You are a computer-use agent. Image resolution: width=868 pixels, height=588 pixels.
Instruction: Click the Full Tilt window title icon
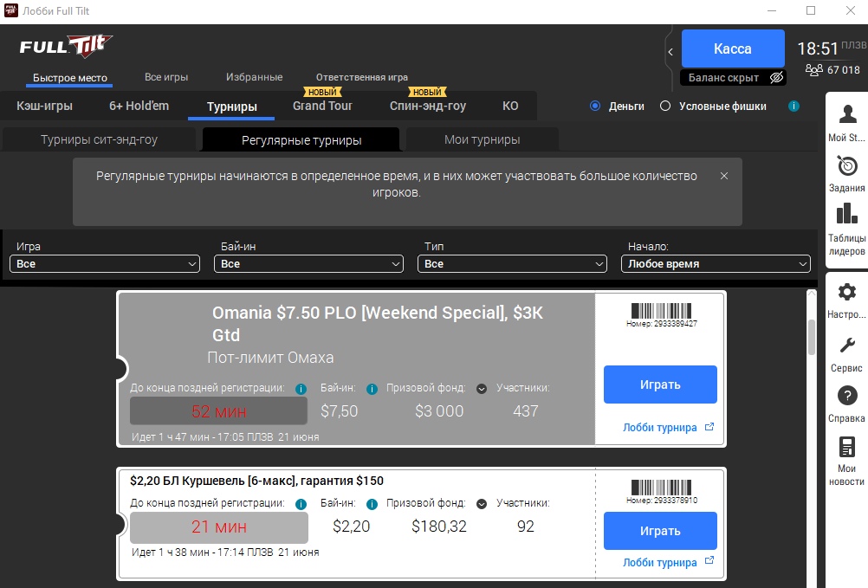(x=11, y=10)
